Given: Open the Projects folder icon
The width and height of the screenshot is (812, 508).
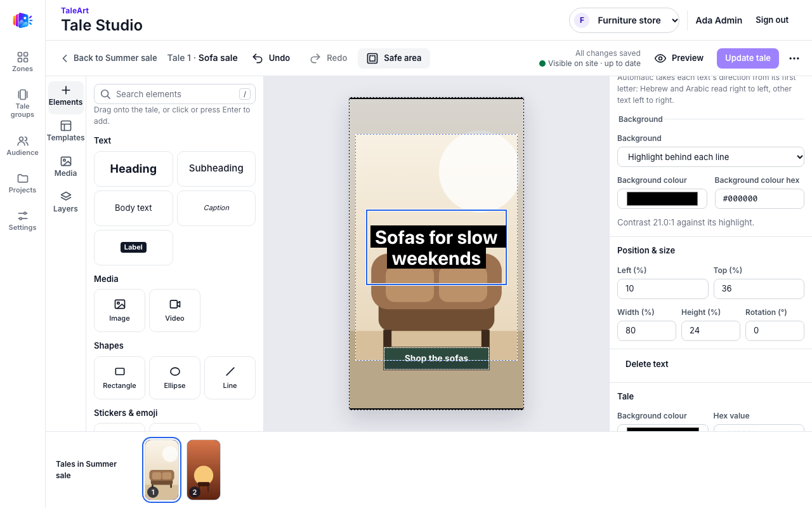Looking at the screenshot, I should [22, 183].
